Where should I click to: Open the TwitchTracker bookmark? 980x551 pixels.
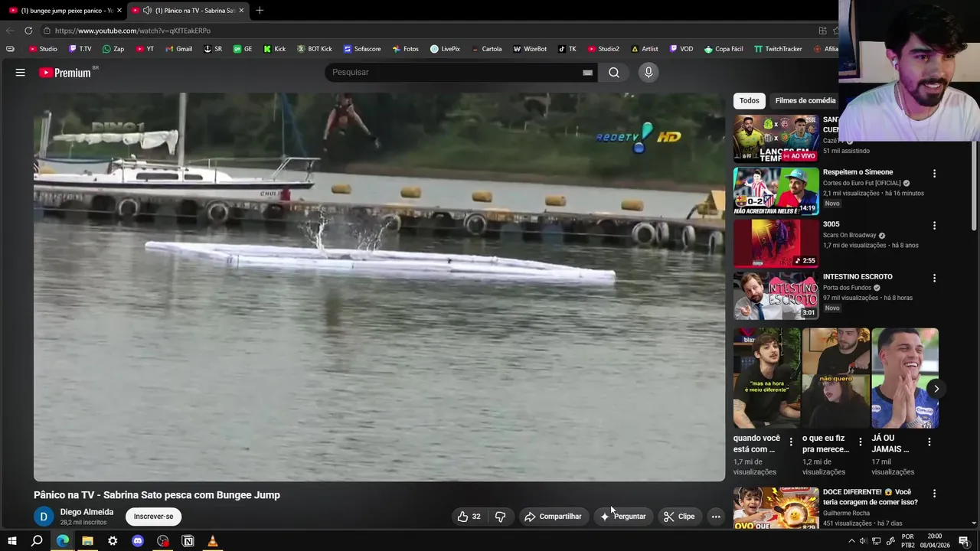[778, 49]
